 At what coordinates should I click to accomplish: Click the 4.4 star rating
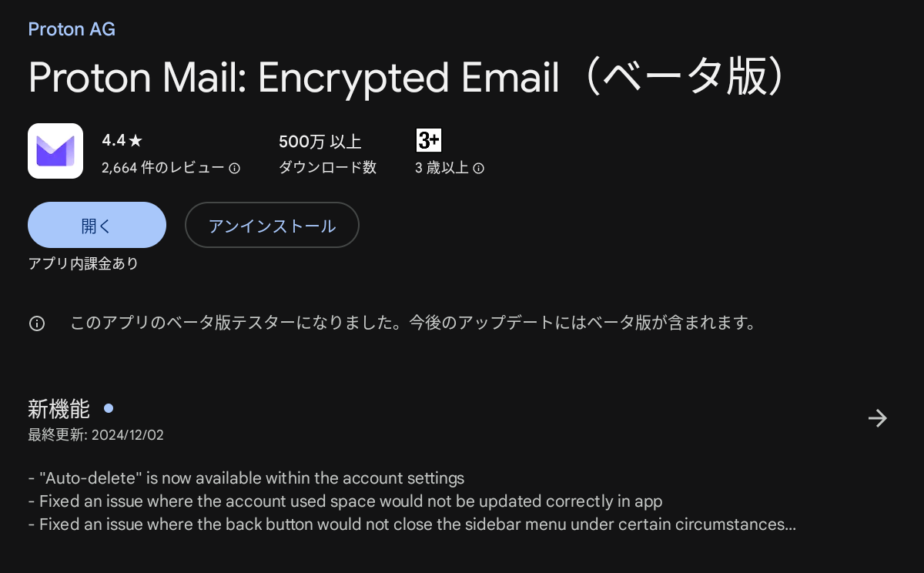coord(122,141)
